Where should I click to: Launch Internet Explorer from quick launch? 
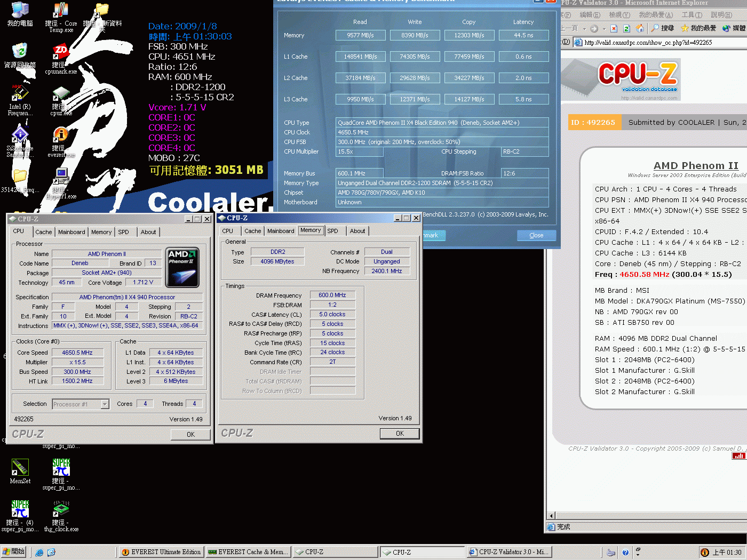point(39,553)
